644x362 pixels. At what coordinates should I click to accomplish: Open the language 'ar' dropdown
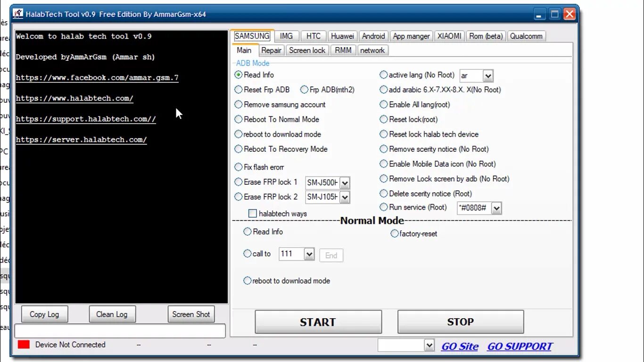[x=488, y=76]
